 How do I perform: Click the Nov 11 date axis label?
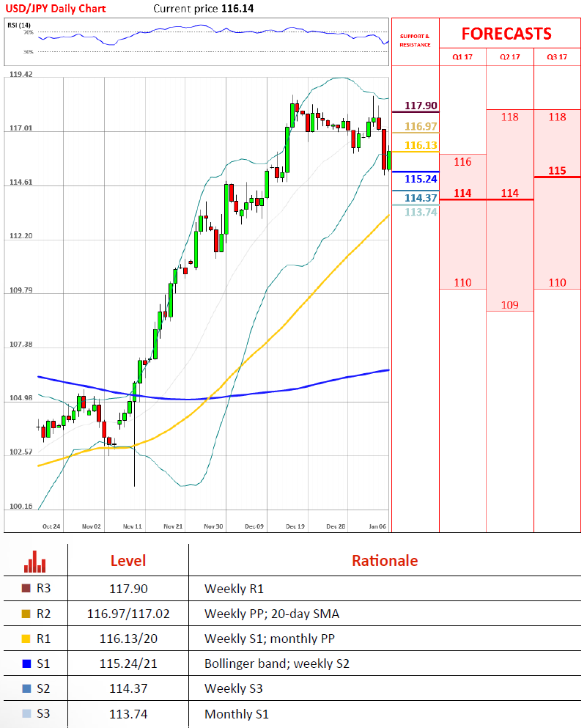(132, 526)
